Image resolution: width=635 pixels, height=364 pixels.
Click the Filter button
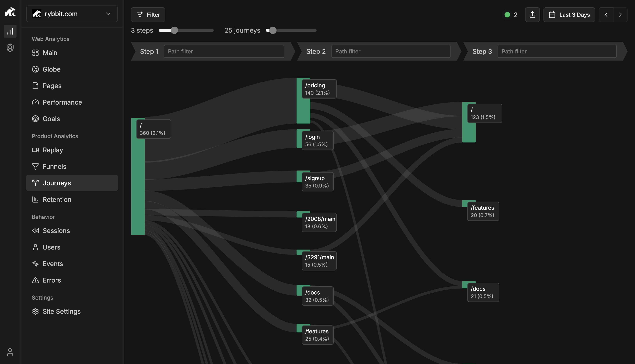point(148,15)
